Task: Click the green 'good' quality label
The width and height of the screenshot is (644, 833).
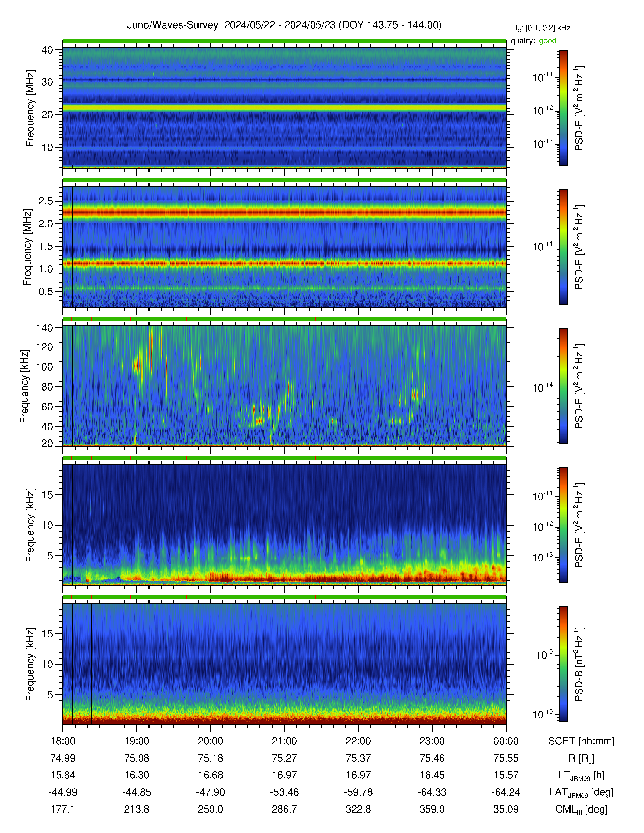Action: coord(548,41)
